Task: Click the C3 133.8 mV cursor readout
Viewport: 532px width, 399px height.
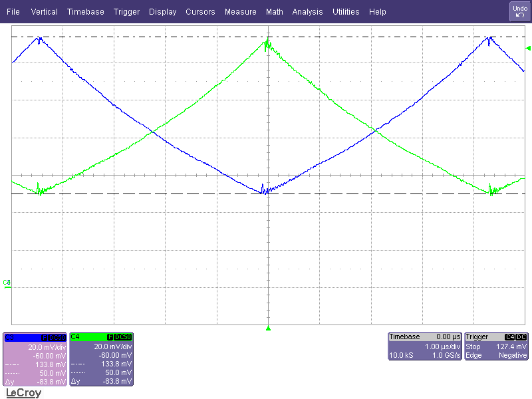Action: (x=51, y=364)
